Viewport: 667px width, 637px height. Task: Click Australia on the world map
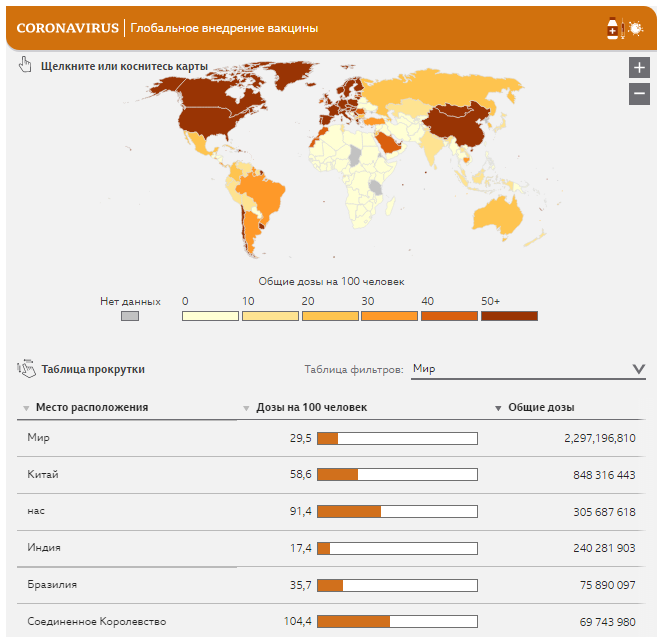click(498, 215)
